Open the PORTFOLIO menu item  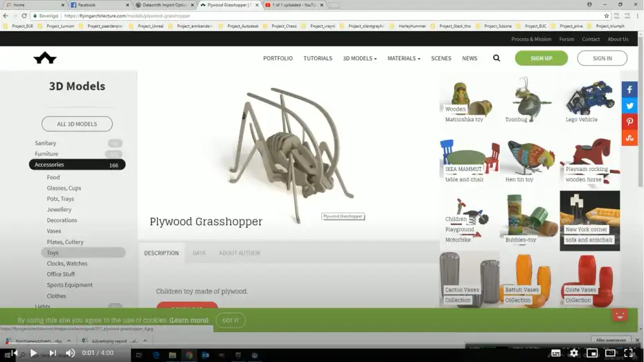(278, 58)
